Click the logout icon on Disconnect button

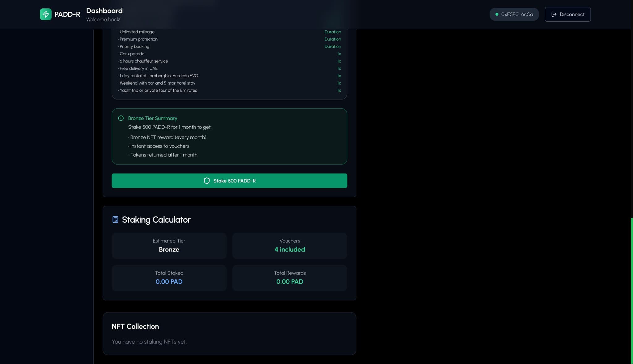(x=554, y=14)
